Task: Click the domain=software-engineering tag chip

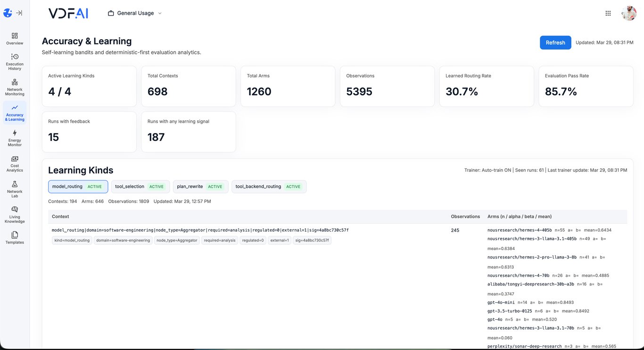Action: pos(123,241)
